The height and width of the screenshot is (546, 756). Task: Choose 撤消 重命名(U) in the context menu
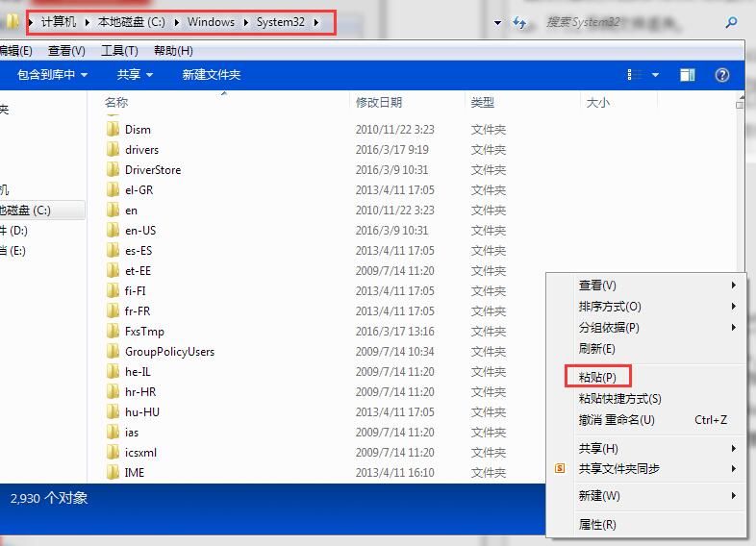[x=617, y=420]
